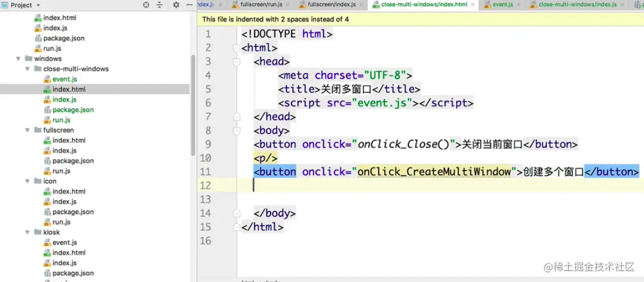The image size is (644, 282).
Task: Open index.js under icon folder
Action: (65, 201)
